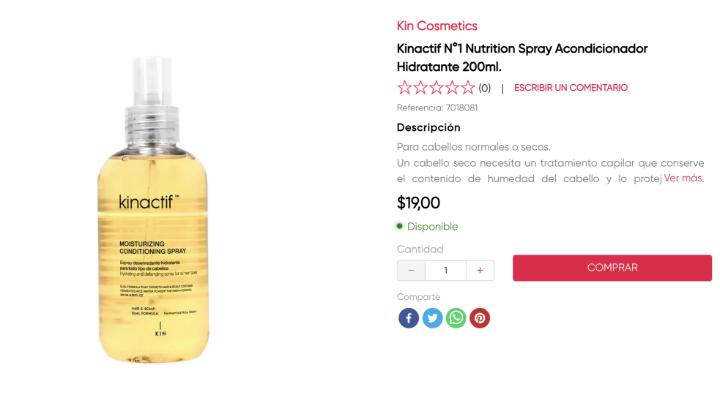The height and width of the screenshot is (403, 720).
Task: Share product on Twitter
Action: [x=432, y=318]
